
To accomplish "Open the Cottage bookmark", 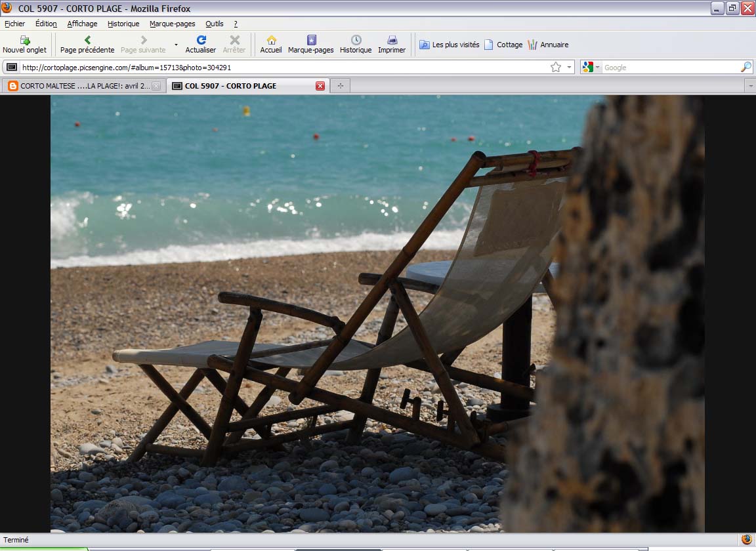I will click(503, 45).
